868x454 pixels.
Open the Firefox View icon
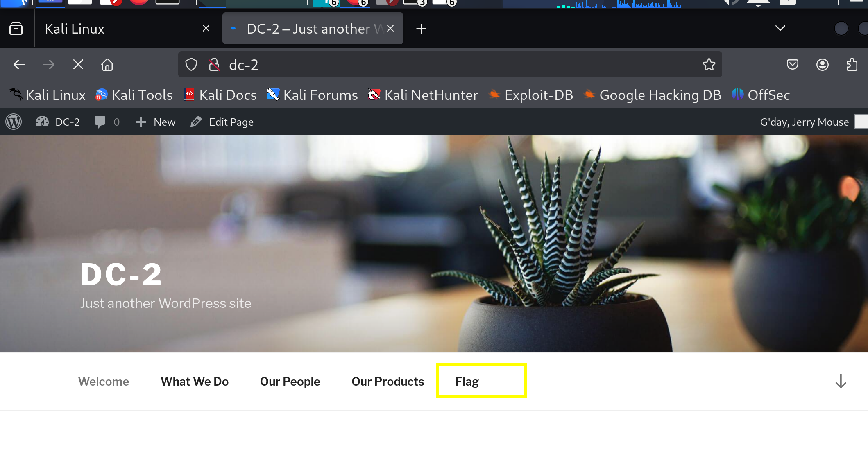[x=16, y=29]
